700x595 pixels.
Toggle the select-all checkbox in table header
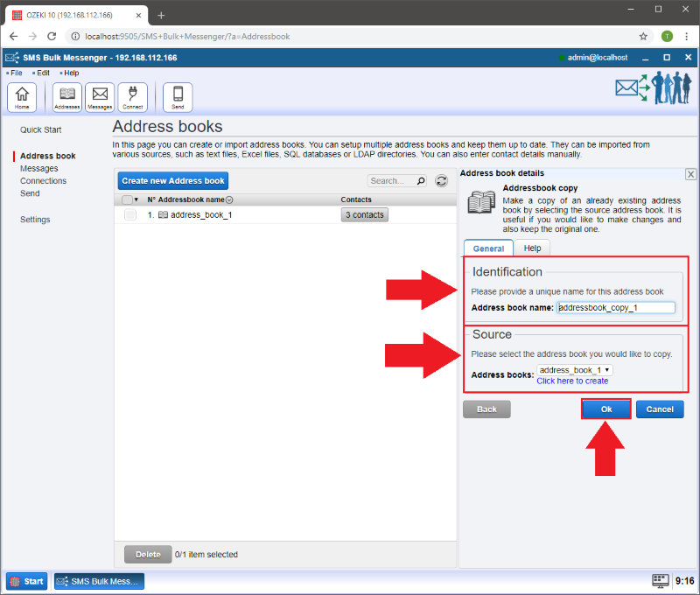(x=127, y=199)
